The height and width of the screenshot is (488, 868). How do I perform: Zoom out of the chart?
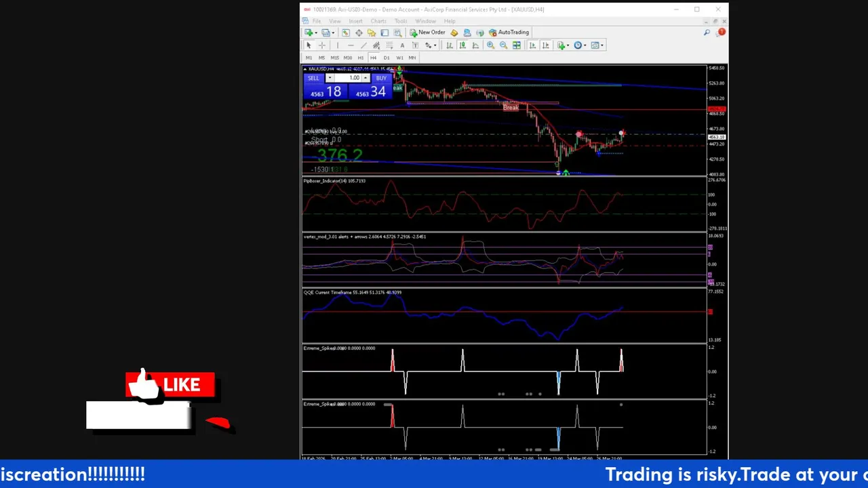pos(503,45)
